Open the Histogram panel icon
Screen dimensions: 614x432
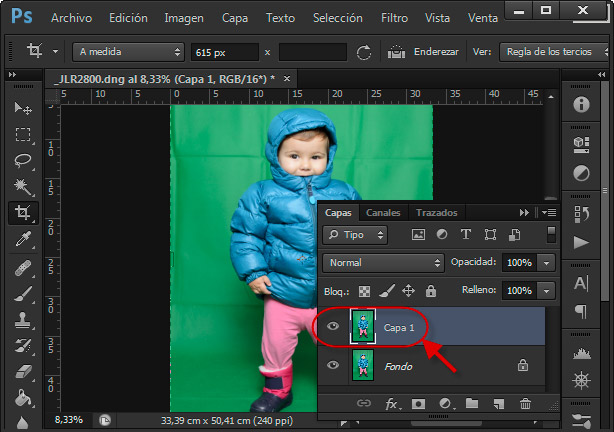tap(581, 354)
